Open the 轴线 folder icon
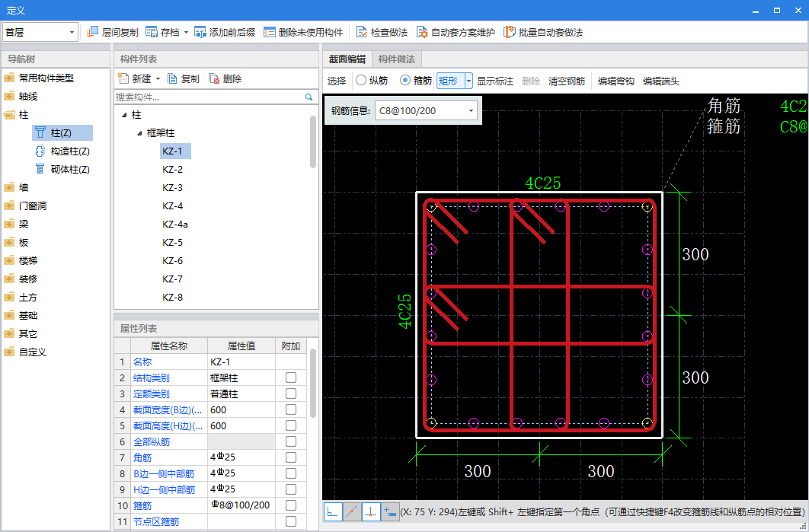Image resolution: width=809 pixels, height=532 pixels. [9, 97]
